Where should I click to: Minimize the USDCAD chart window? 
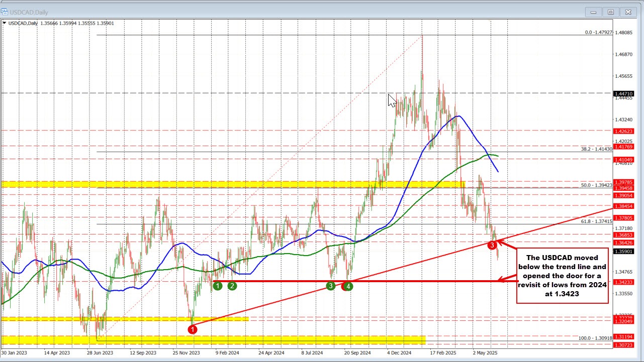(x=593, y=12)
